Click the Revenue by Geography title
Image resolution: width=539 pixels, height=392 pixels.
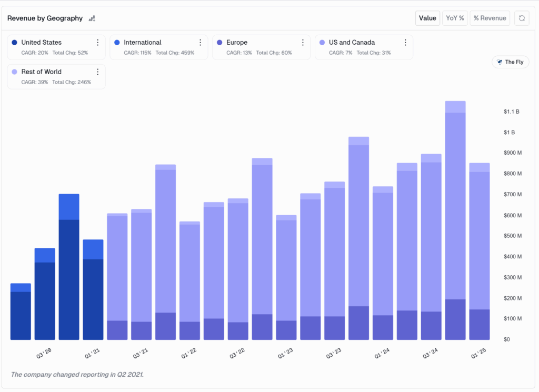tap(45, 18)
